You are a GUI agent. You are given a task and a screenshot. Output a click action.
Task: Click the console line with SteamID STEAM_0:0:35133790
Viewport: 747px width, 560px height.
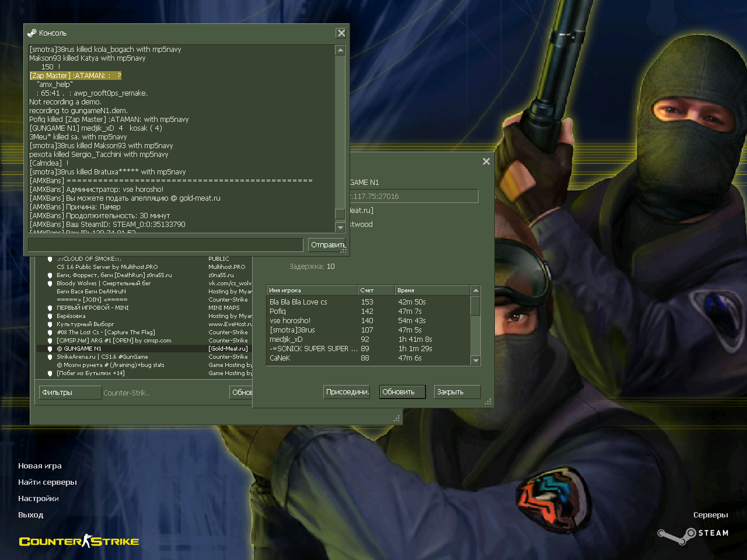107,225
